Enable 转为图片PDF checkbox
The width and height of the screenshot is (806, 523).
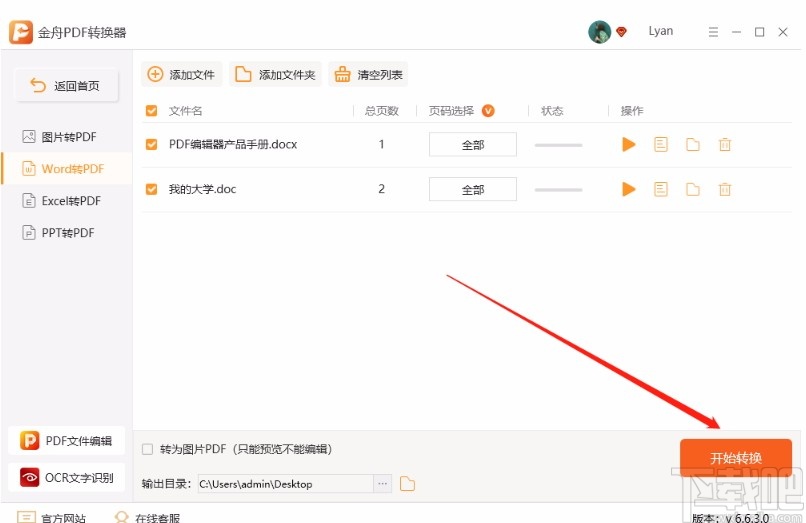(148, 449)
